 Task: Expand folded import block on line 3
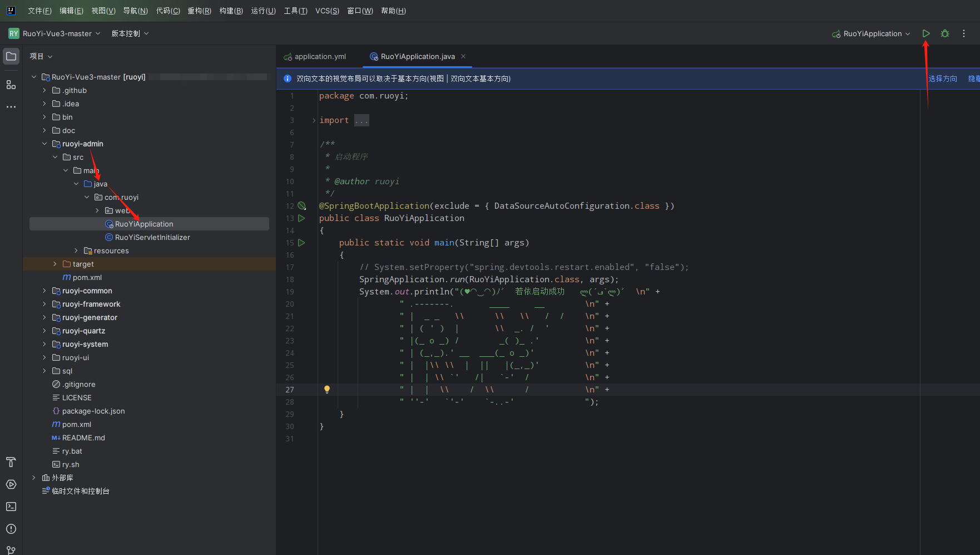click(x=314, y=120)
